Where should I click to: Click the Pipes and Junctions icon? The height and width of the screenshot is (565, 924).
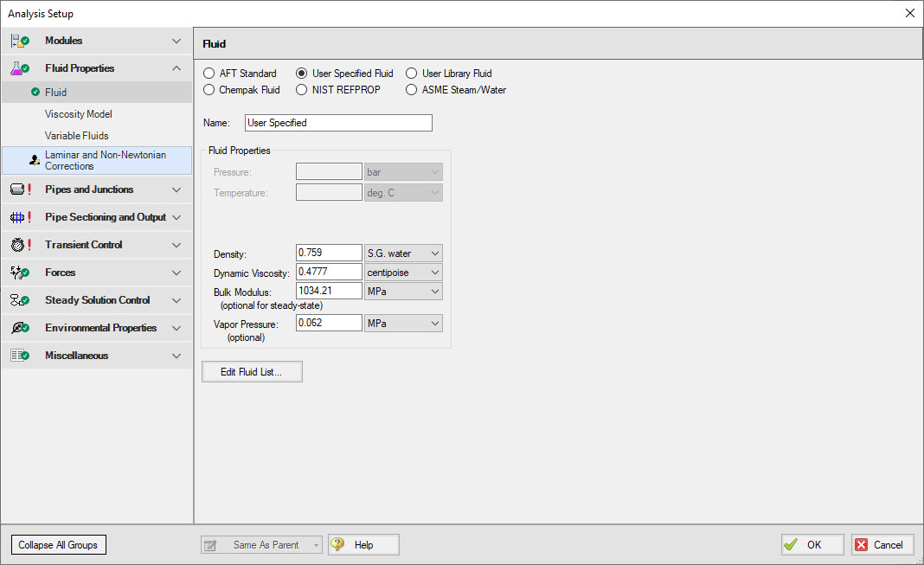(20, 189)
